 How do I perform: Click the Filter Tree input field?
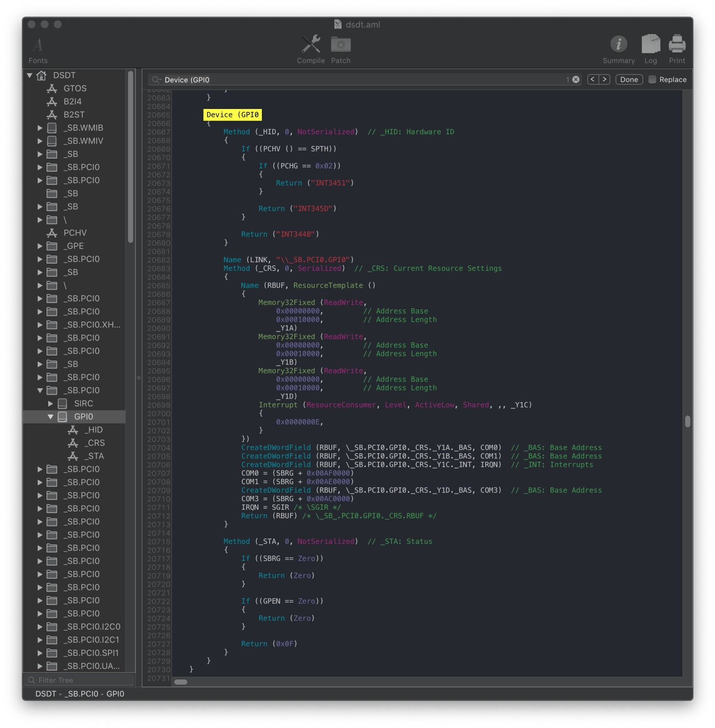pyautogui.click(x=81, y=680)
